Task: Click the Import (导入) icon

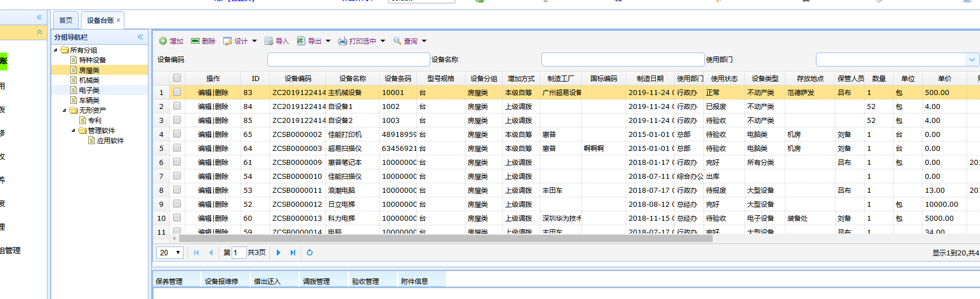Action: pyautogui.click(x=268, y=41)
